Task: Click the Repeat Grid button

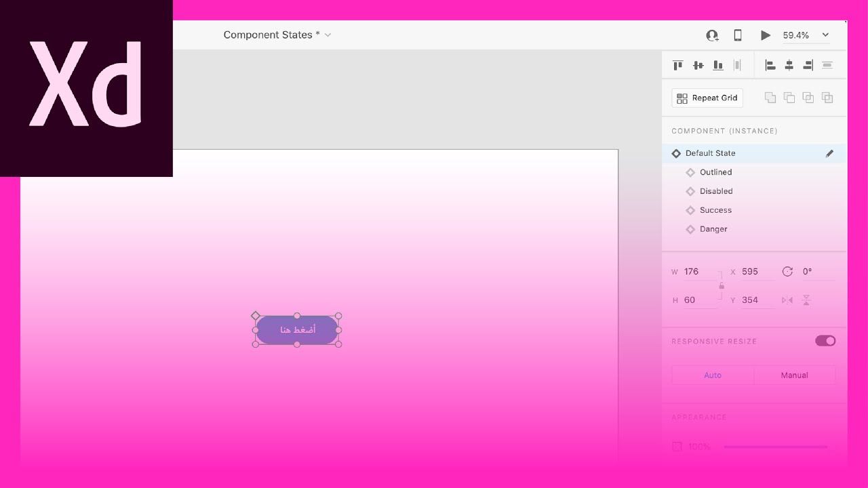Action: coord(707,98)
